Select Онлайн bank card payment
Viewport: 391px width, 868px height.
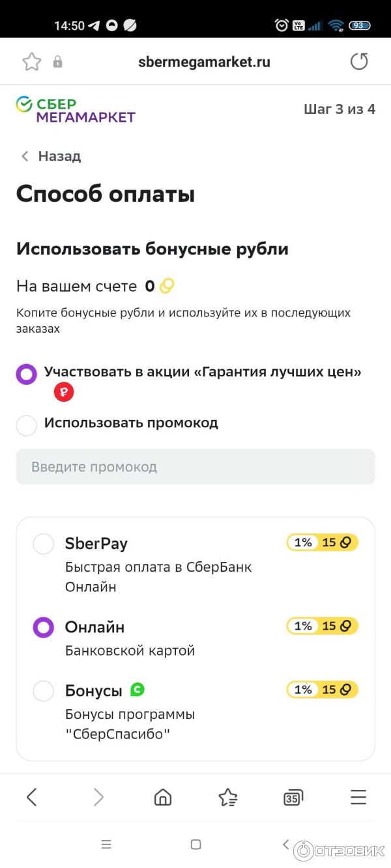tap(44, 628)
